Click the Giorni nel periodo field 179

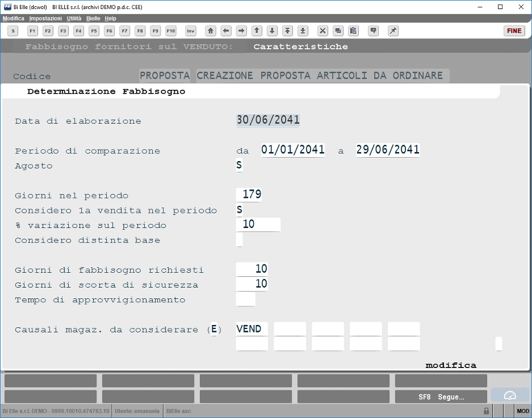click(249, 195)
